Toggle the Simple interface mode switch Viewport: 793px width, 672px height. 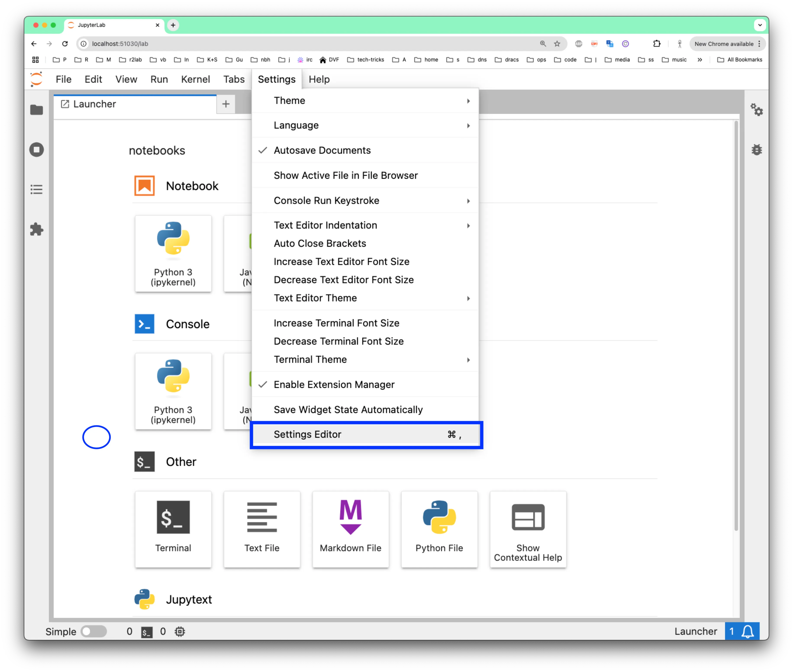pos(94,631)
